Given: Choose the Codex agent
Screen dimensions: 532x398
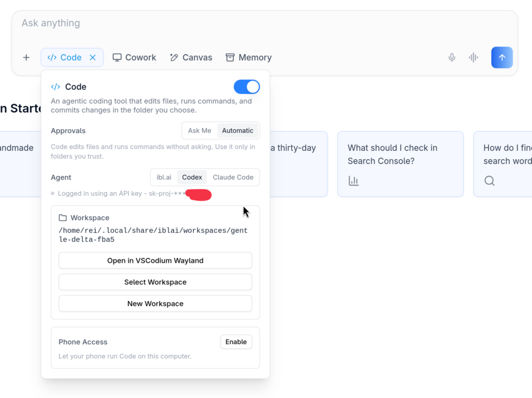Looking at the screenshot, I should tap(192, 177).
